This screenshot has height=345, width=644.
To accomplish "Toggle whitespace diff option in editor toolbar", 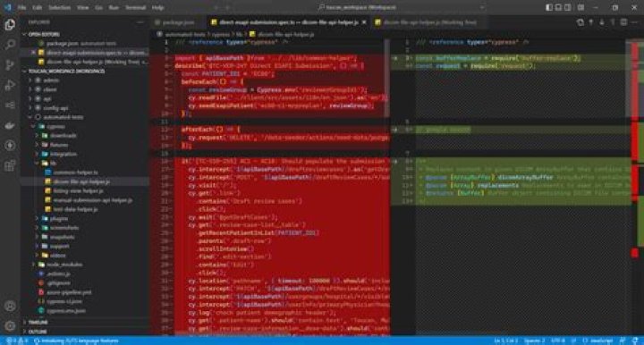I will click(613, 22).
